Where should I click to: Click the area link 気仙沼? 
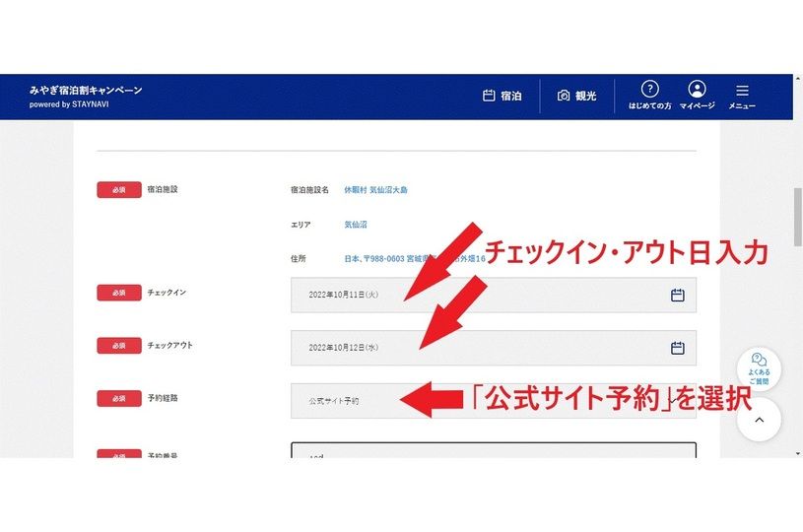tap(356, 225)
